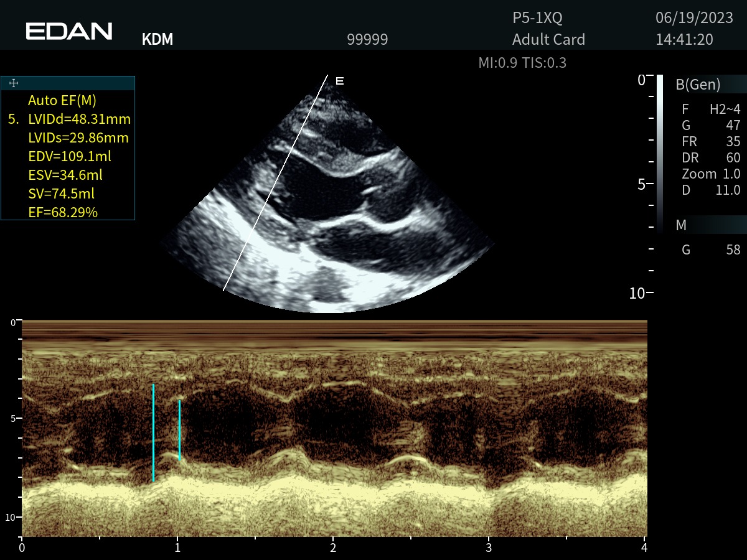747x560 pixels.
Task: Select the LVIDd=48.31mm result
Action: (x=79, y=119)
